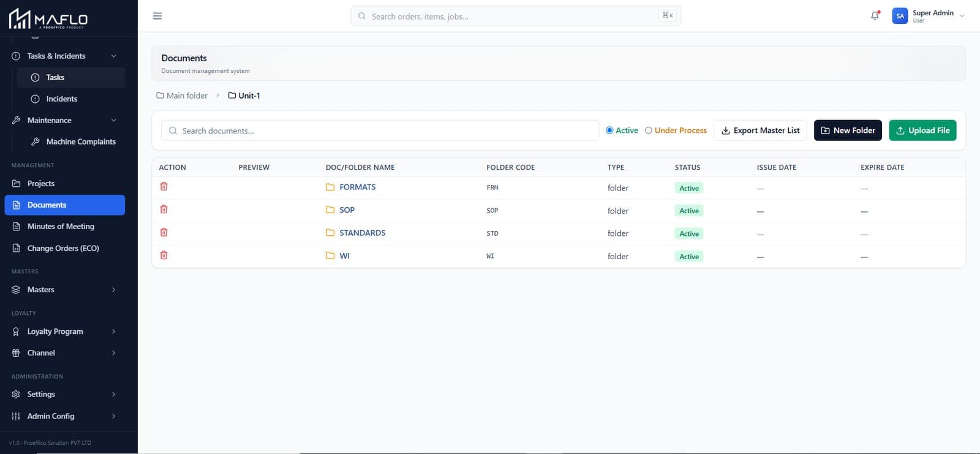Focus the Search documents field
Screen dimensions: 980x454
pos(380,131)
